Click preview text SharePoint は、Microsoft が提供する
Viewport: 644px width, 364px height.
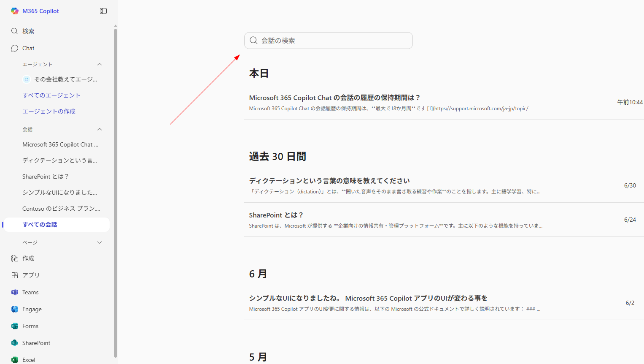[x=396, y=226]
